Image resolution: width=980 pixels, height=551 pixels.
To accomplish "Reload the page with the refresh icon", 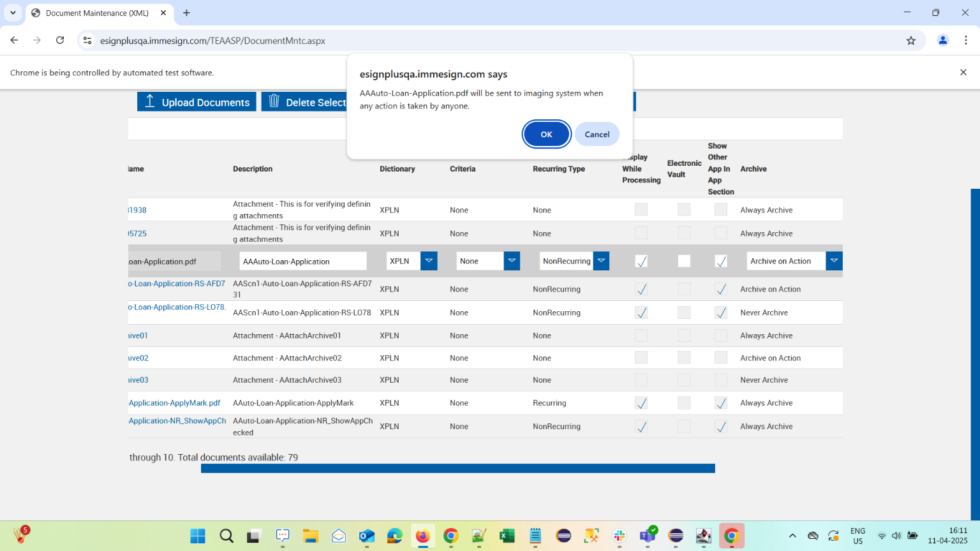I will [x=60, y=40].
